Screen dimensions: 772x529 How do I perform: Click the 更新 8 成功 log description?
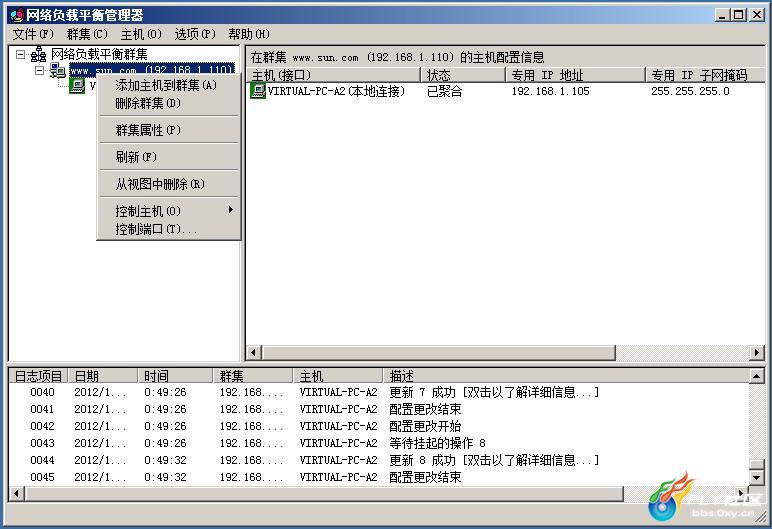[x=494, y=460]
